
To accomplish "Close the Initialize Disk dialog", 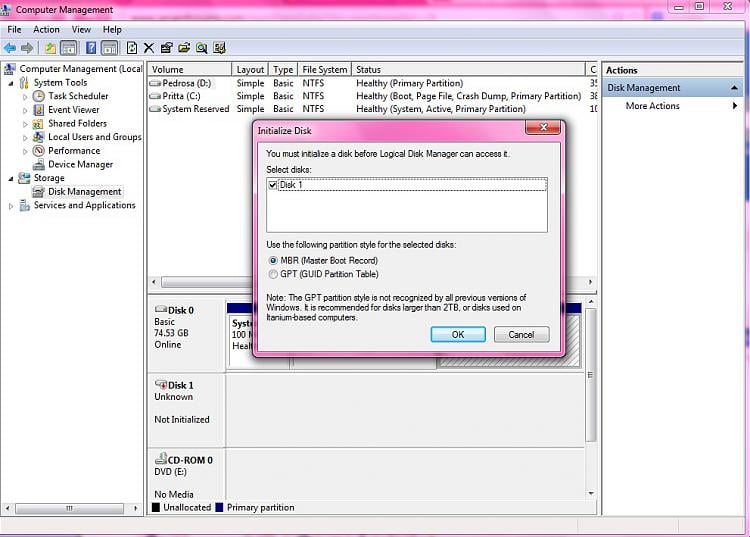I will pos(543,127).
